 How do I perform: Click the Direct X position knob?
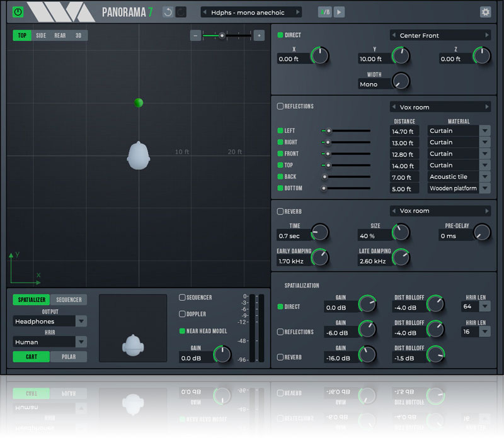pos(320,55)
